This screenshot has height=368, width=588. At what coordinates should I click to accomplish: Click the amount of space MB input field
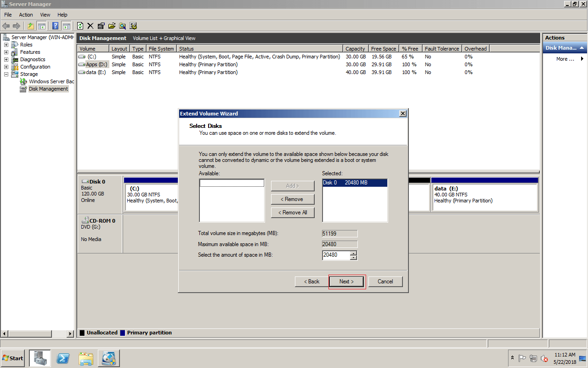coord(336,255)
